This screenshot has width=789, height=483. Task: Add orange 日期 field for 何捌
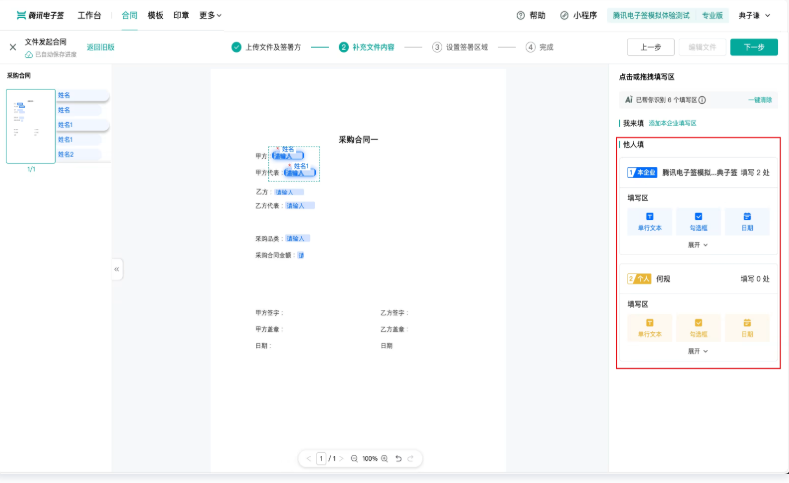point(747,328)
